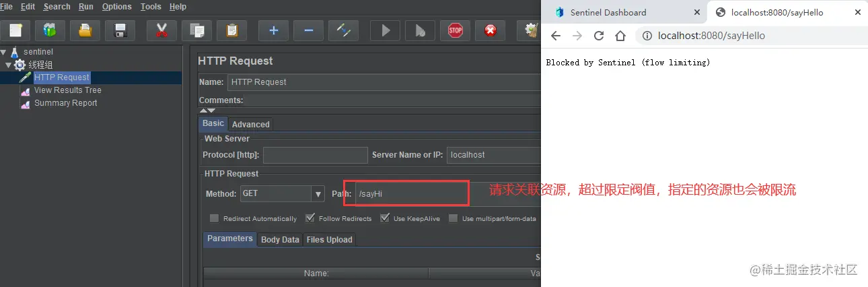Open the Tools menu
Image resolution: width=868 pixels, height=287 pixels.
point(151,6)
